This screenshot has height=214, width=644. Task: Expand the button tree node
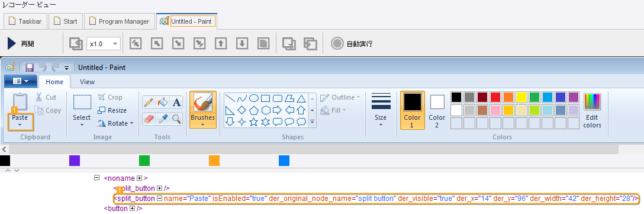132,209
